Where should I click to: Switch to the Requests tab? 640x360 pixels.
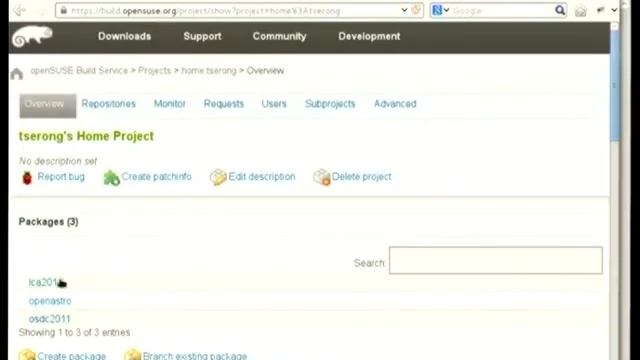[224, 104]
